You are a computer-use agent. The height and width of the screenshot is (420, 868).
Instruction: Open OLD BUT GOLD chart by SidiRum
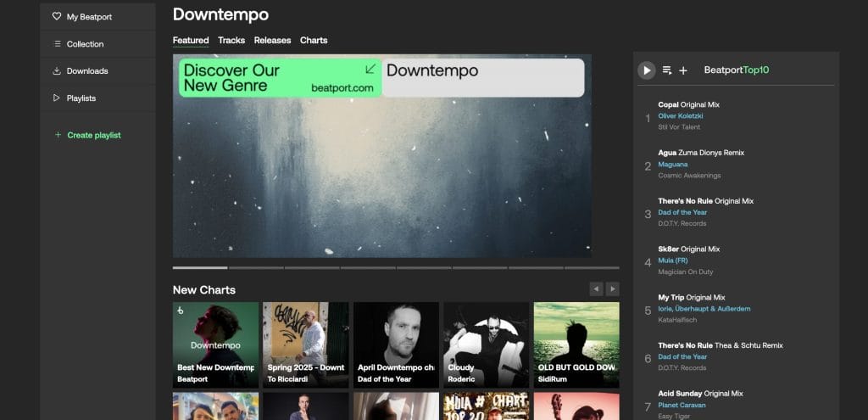click(x=576, y=344)
